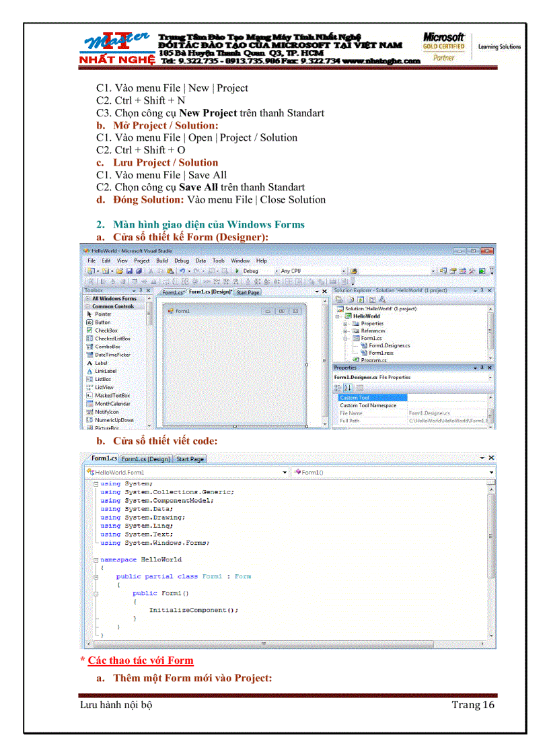Select the Pointer tool in the Toolbox
The width and height of the screenshot is (549, 756).
[103, 314]
